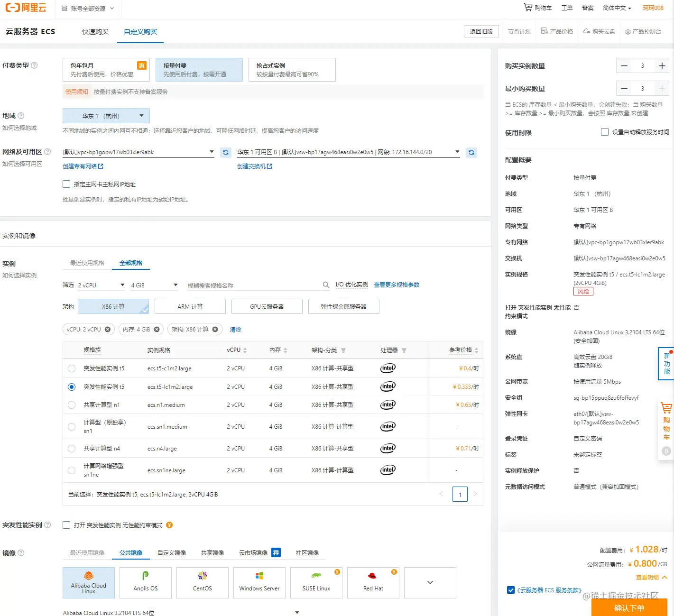
Task: Open the help icon beside 突发性能实例
Action: [47, 525]
